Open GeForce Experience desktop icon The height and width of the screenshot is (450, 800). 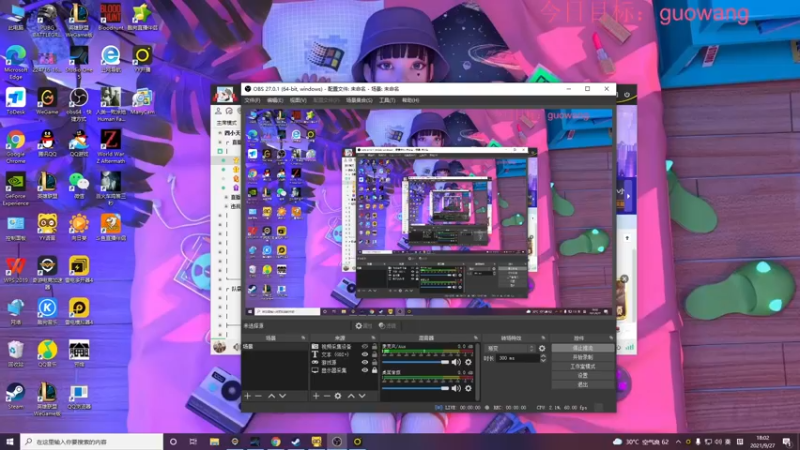pyautogui.click(x=16, y=188)
